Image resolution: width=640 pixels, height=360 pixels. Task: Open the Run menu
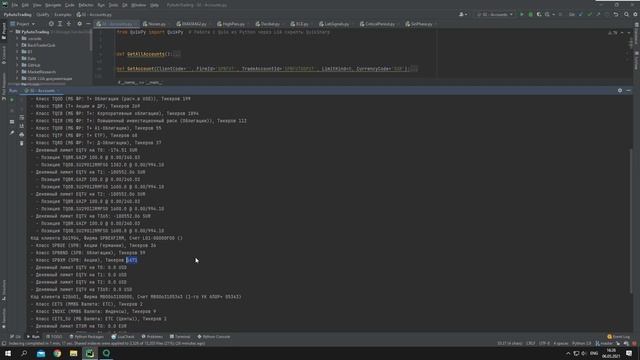[x=101, y=5]
